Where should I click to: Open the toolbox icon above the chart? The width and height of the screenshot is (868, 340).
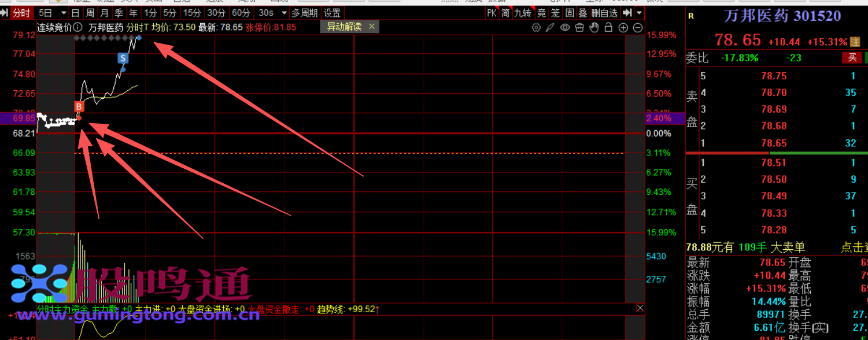click(579, 27)
